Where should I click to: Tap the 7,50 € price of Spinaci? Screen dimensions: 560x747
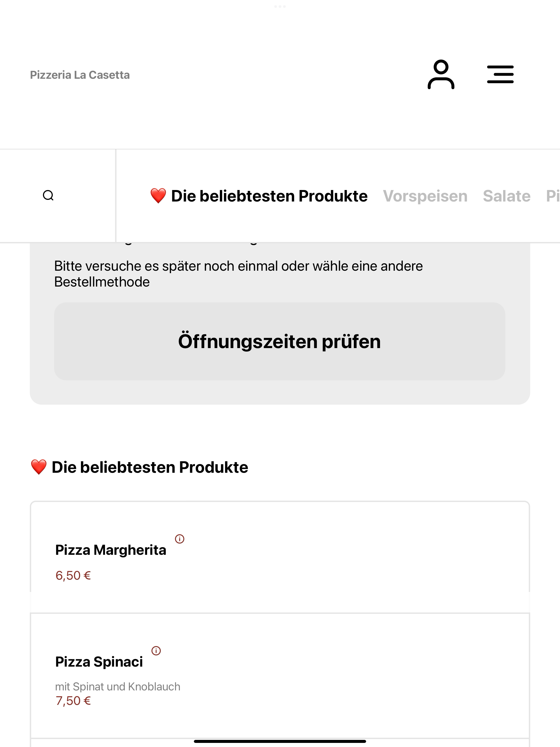[73, 701]
